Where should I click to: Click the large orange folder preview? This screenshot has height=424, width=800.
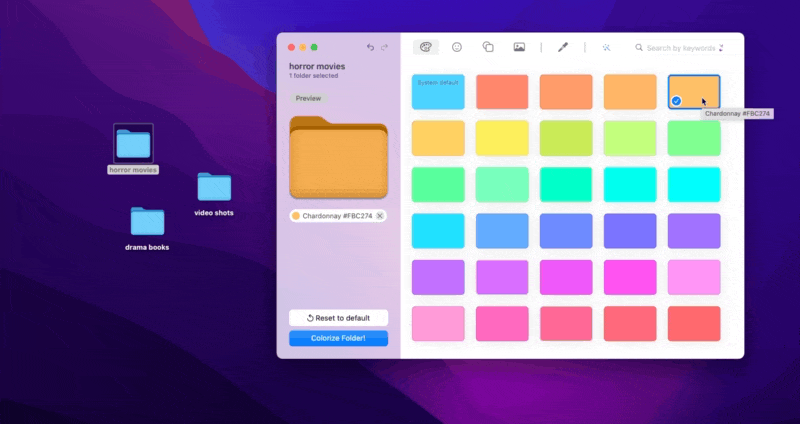coord(338,157)
